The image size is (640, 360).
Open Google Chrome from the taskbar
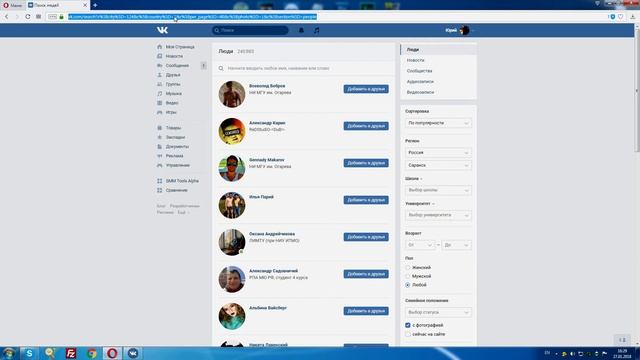click(x=92, y=353)
